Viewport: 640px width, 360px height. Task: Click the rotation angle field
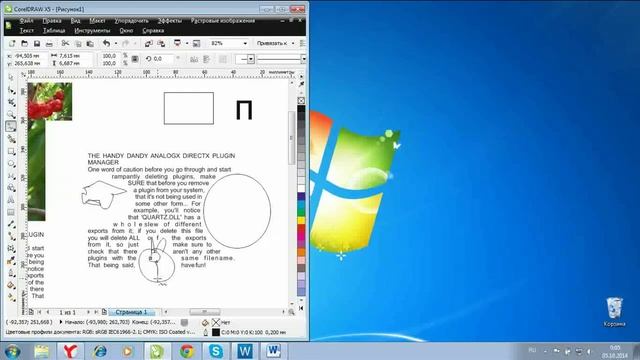pos(162,59)
